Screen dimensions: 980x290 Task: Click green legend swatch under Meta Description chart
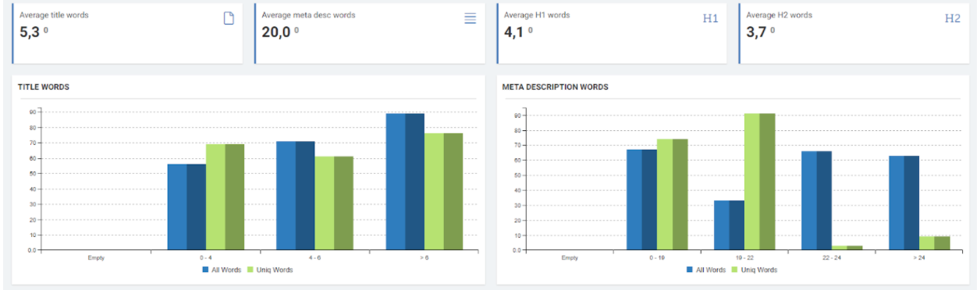(736, 270)
